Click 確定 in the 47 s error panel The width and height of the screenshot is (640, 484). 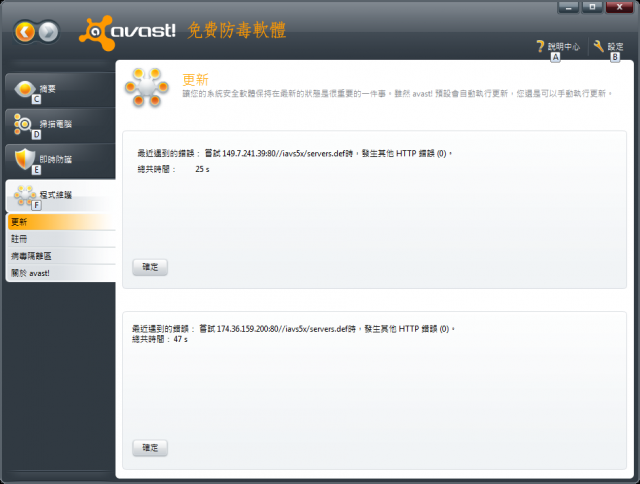coord(150,448)
